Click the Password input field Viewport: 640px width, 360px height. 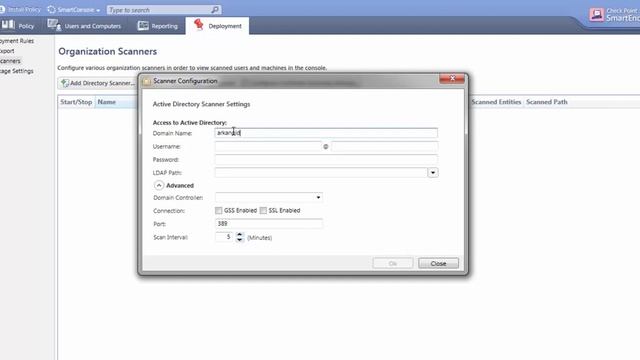click(326, 159)
